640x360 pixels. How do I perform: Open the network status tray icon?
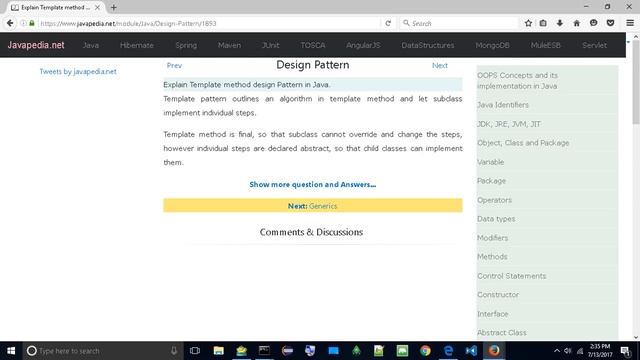580,351
